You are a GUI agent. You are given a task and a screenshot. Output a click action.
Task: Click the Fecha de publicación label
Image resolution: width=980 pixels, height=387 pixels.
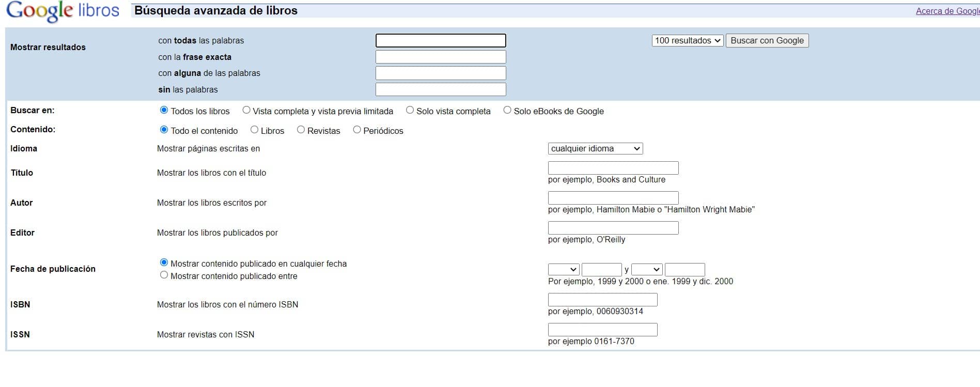click(x=53, y=269)
